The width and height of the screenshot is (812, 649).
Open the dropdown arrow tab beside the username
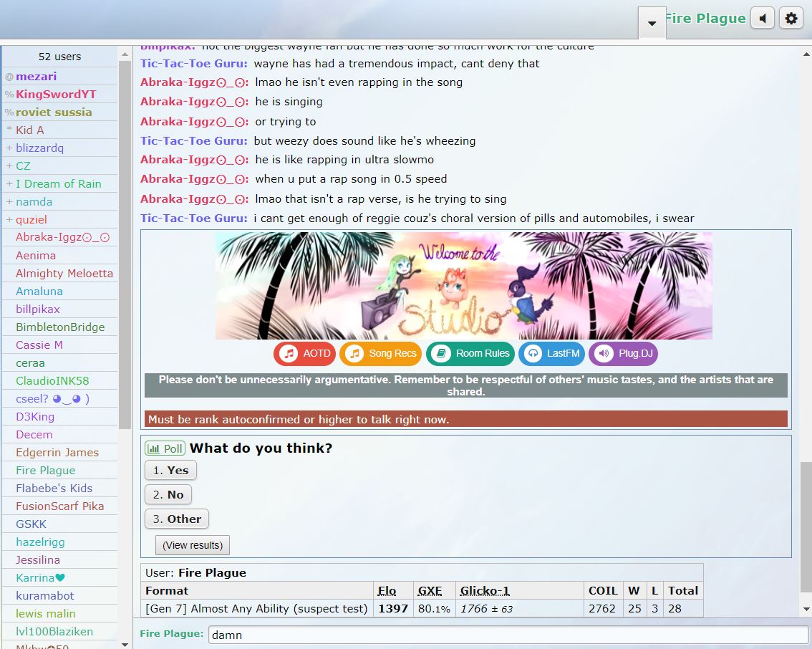[652, 23]
